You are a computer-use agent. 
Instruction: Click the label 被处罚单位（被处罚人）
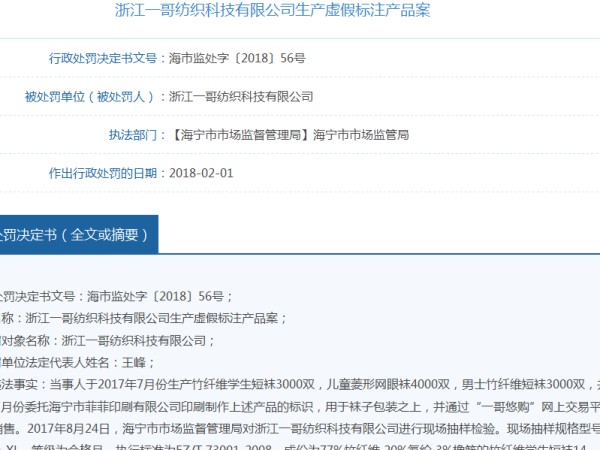coord(89,97)
